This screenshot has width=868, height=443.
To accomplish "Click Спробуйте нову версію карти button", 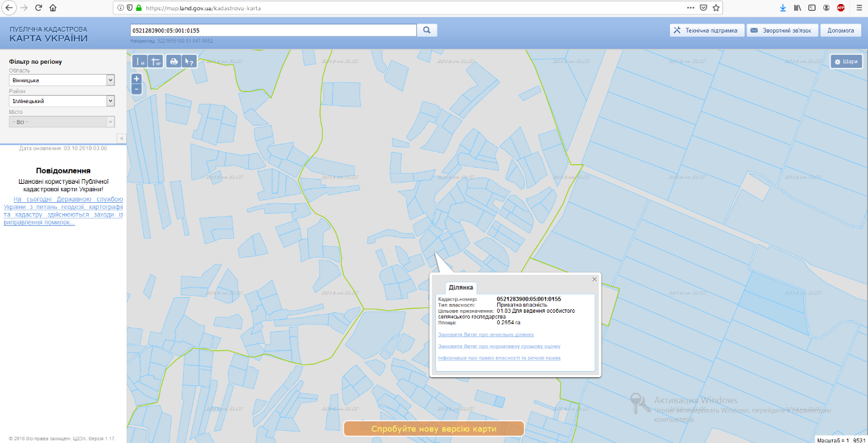I will point(434,429).
